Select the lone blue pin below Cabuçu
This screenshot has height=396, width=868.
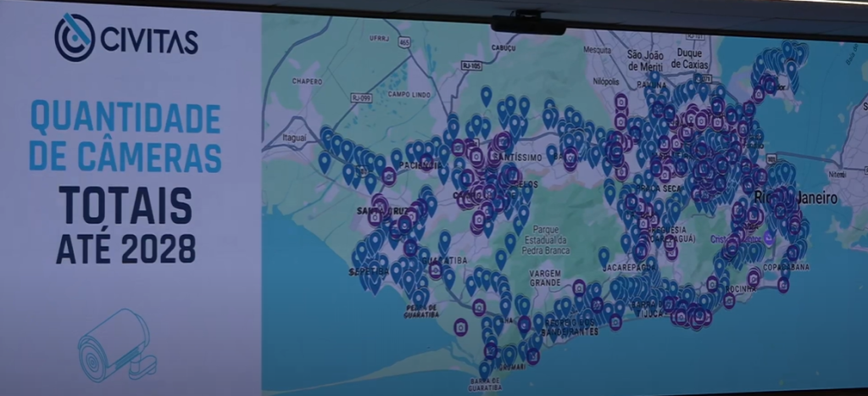486,95
